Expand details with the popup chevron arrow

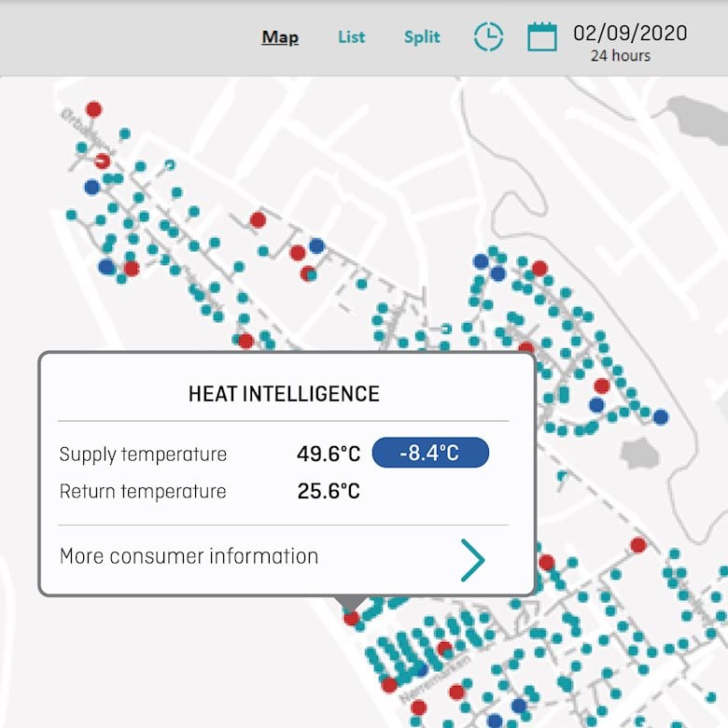click(472, 560)
